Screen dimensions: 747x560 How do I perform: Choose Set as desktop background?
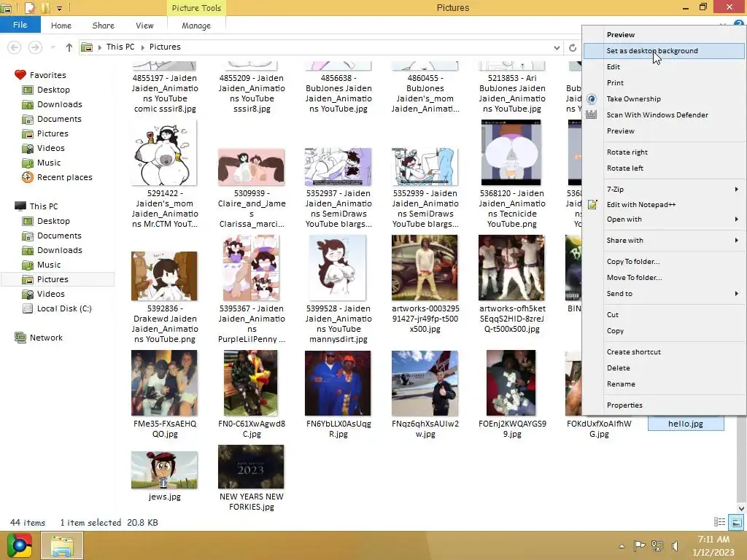(x=664, y=50)
